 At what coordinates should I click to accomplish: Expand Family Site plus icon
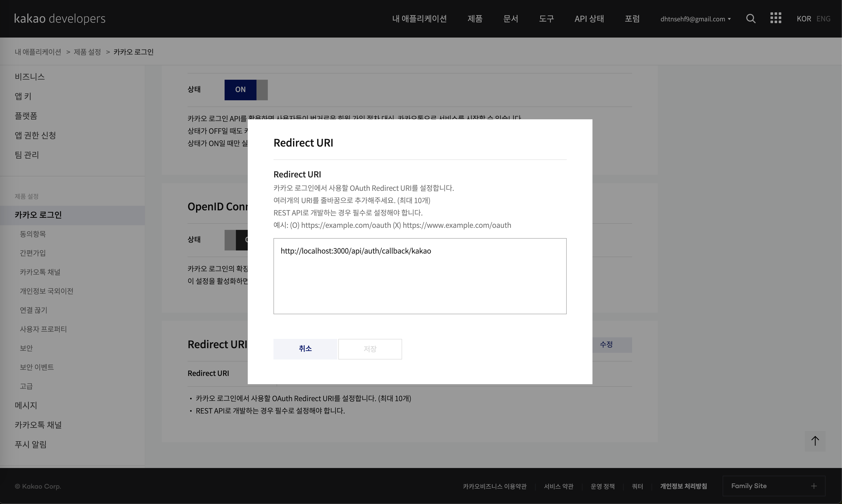coord(814,486)
